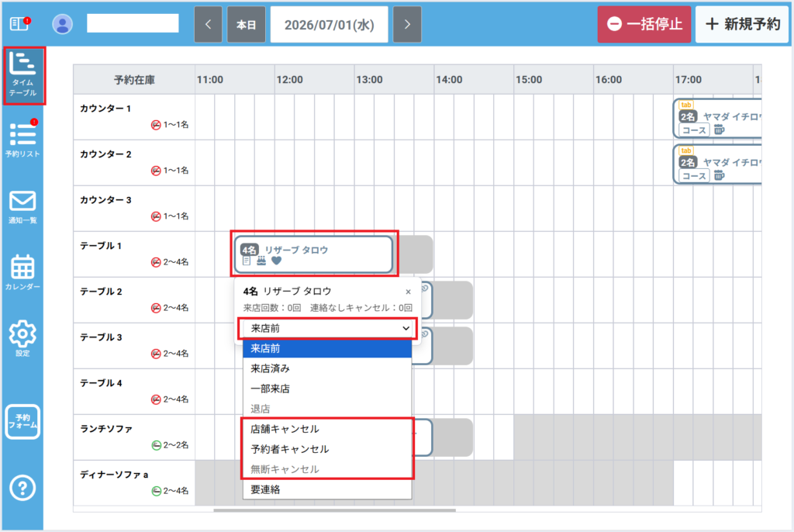Click the non-smoking icon for カウンター 1
Screen dimensions: 794x532
156,125
